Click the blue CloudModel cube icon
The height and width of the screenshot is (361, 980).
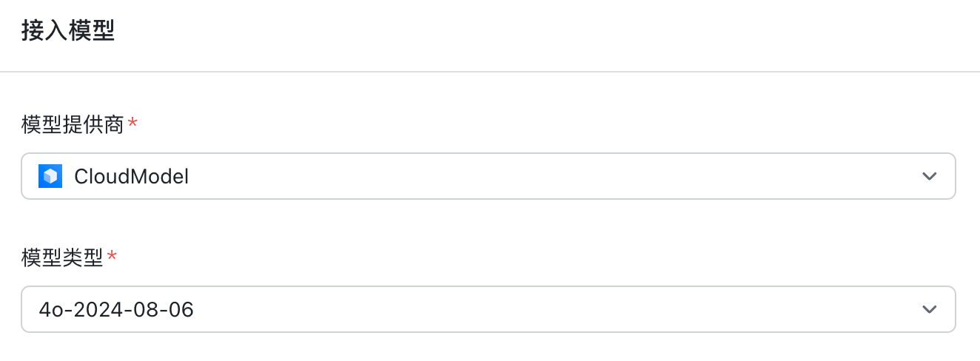pos(50,176)
